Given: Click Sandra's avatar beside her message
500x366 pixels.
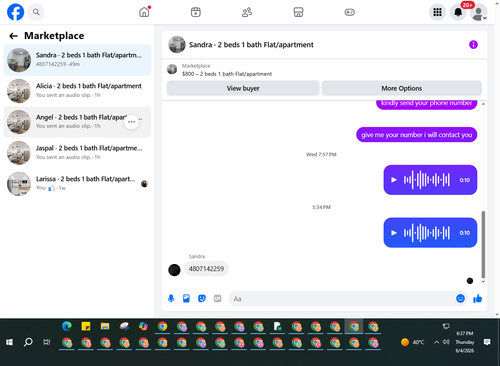Looking at the screenshot, I should tap(174, 270).
